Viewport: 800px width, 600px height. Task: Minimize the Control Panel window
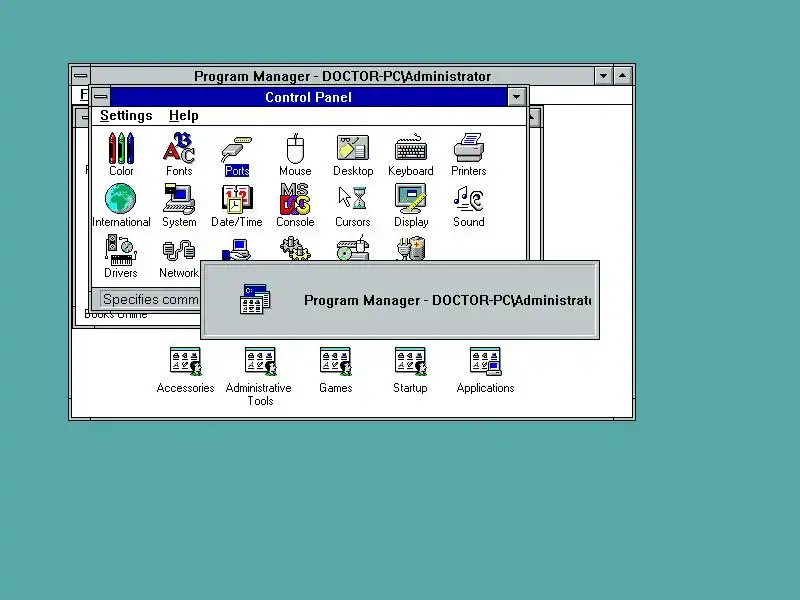(x=516, y=96)
